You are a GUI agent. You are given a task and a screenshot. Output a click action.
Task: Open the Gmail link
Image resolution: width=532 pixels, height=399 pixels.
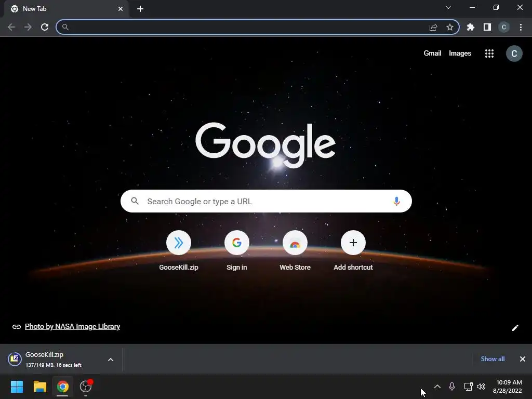432,54
